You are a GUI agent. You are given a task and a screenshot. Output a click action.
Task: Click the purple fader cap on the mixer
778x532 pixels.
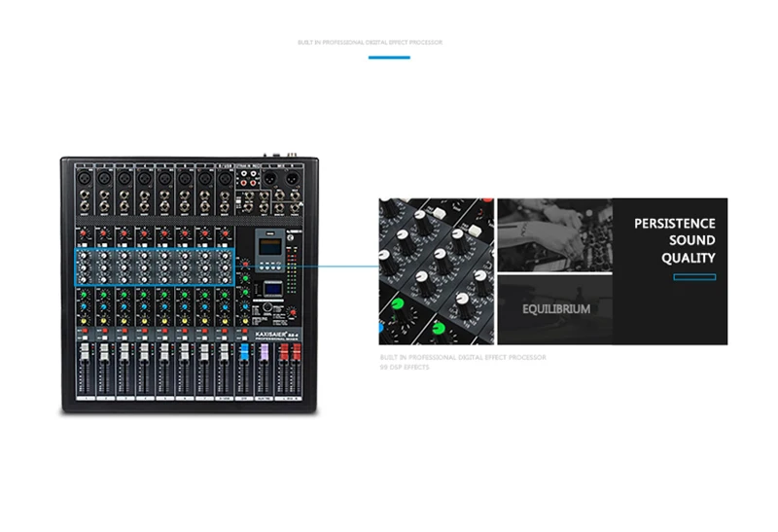tap(264, 352)
